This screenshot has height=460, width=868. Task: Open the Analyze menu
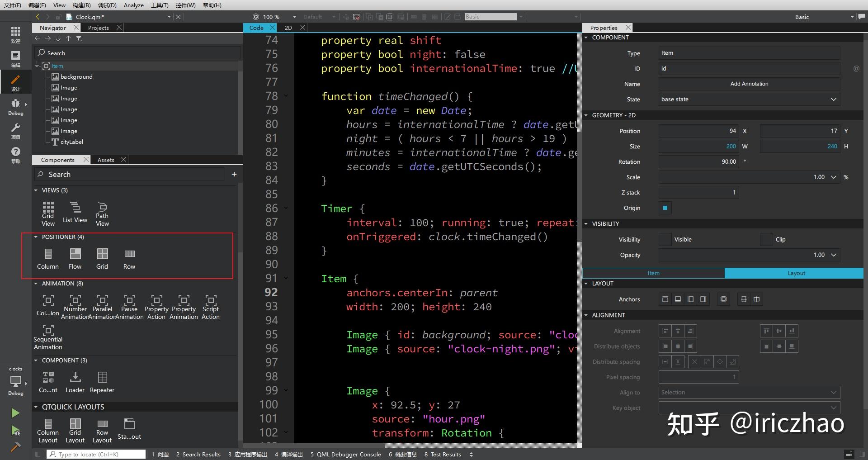(133, 5)
